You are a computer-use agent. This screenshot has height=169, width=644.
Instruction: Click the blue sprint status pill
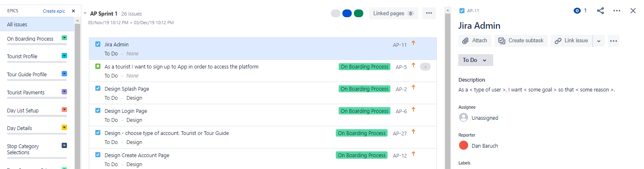click(x=347, y=14)
